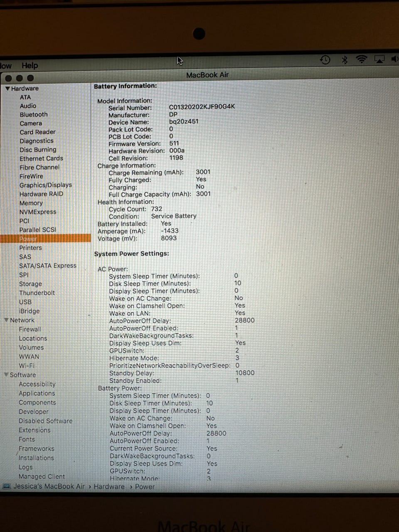Screen dimensions: 399x532
Task: Click the computer icon in path bar
Action: (x=6, y=486)
